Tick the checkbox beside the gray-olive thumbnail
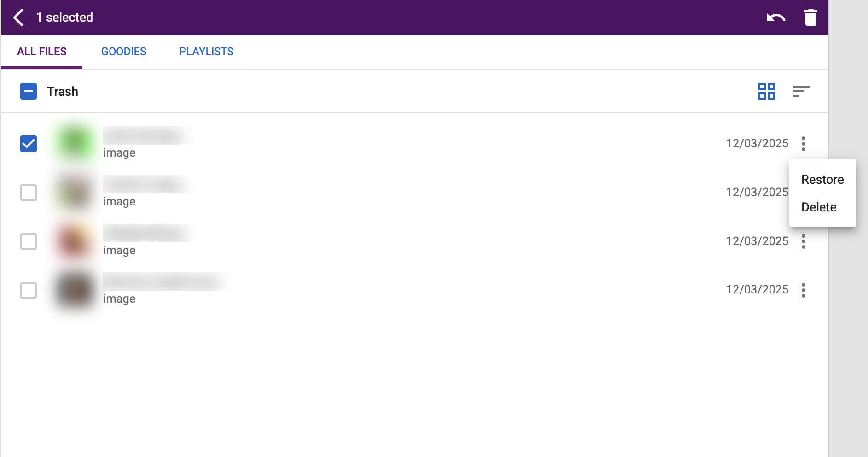This screenshot has width=868, height=457. [29, 193]
